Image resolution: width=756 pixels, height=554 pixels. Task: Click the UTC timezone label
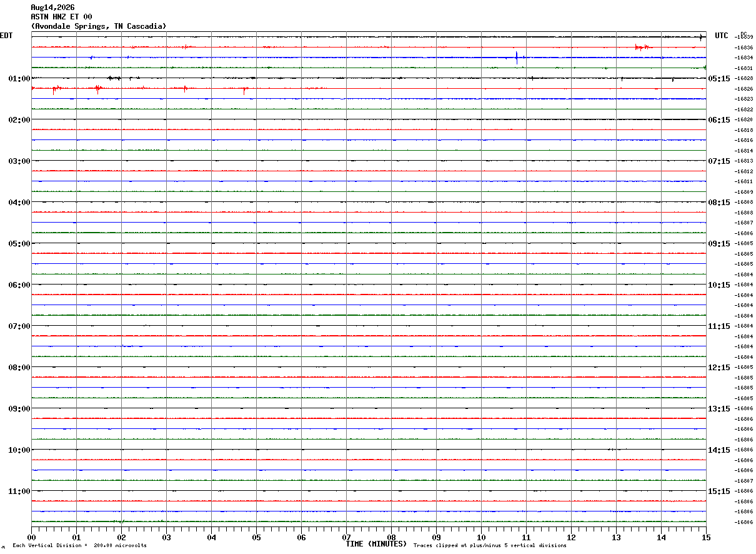[x=722, y=36]
